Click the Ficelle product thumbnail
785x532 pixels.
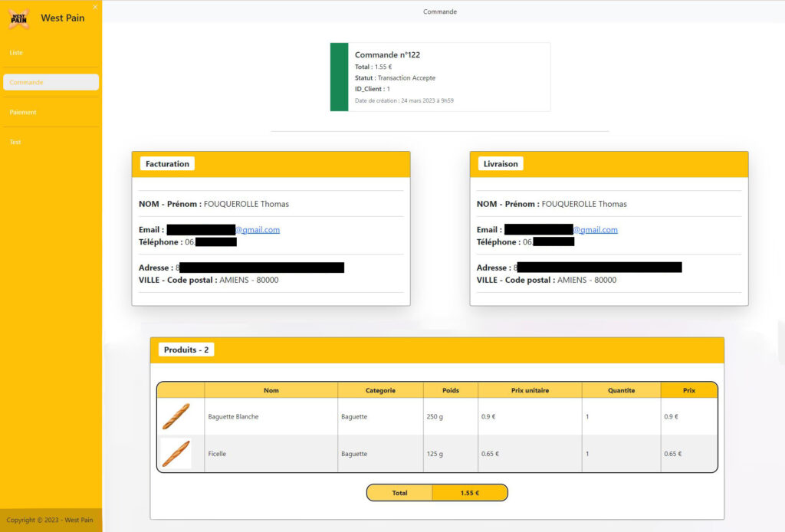click(176, 453)
